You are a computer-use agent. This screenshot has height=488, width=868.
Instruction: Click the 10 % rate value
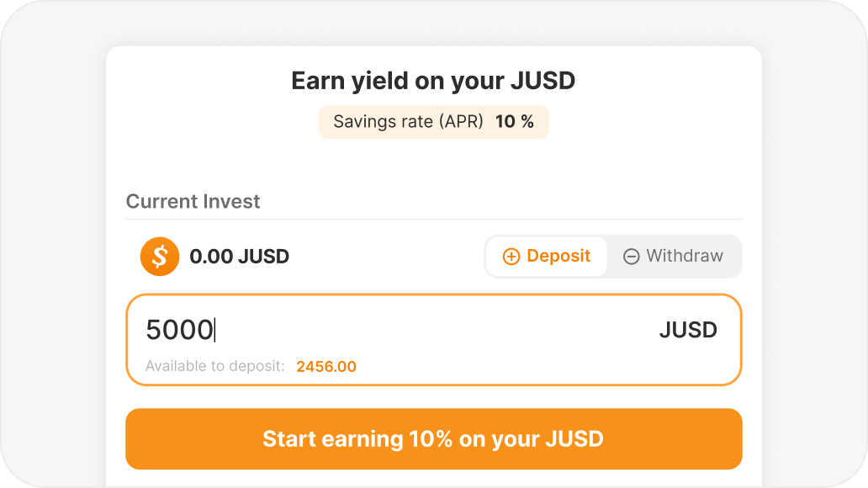(515, 122)
